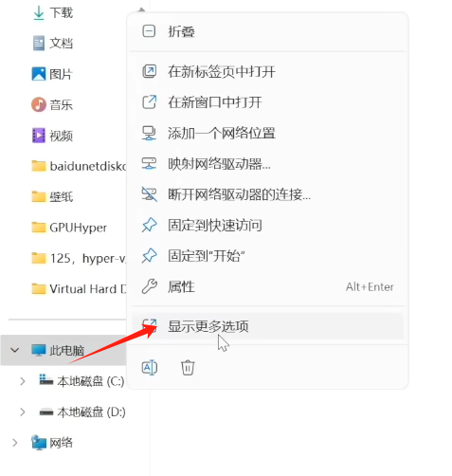
Task: Expand the 网络 node chevron
Action: [x=14, y=443]
